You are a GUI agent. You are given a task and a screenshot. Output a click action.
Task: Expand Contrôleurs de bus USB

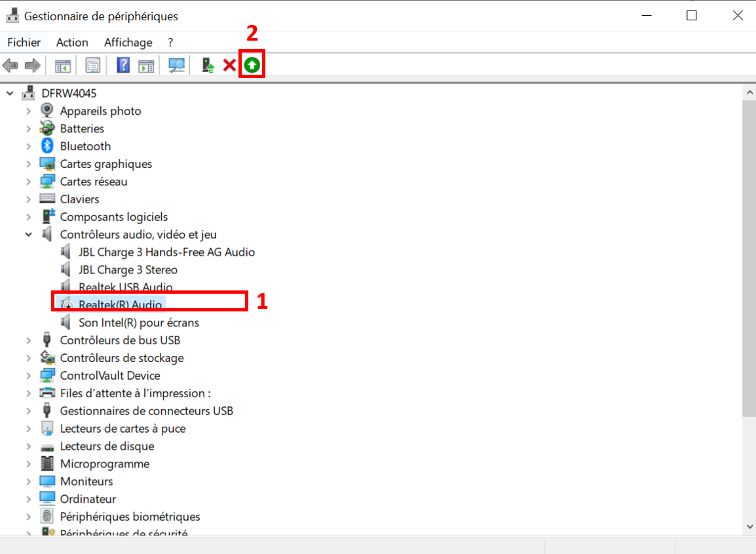coord(29,340)
